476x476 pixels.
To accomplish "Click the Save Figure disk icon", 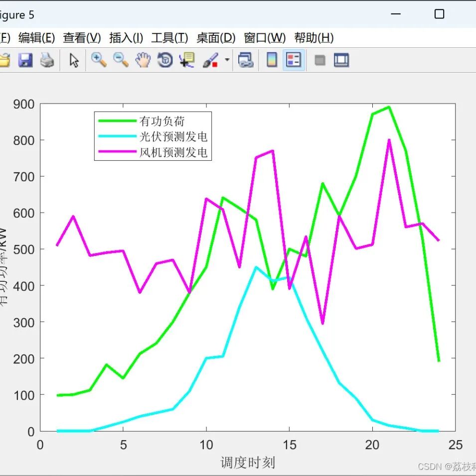I will [x=25, y=60].
